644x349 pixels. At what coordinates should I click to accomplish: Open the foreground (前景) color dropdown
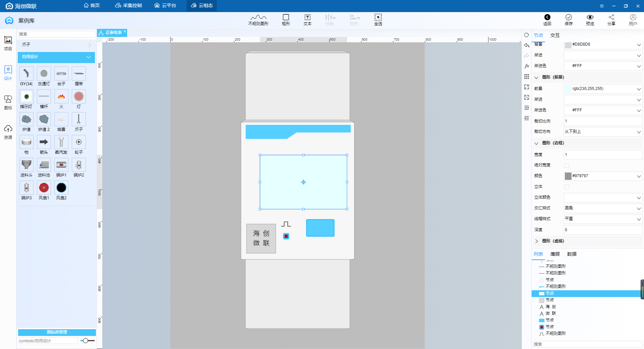click(x=639, y=89)
